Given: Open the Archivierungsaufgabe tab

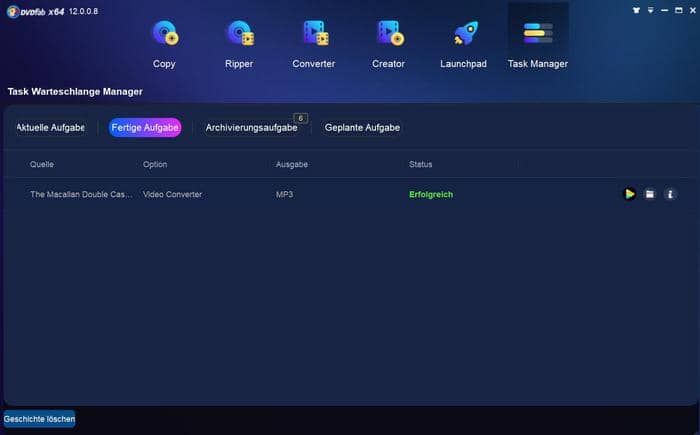Looking at the screenshot, I should pyautogui.click(x=251, y=128).
